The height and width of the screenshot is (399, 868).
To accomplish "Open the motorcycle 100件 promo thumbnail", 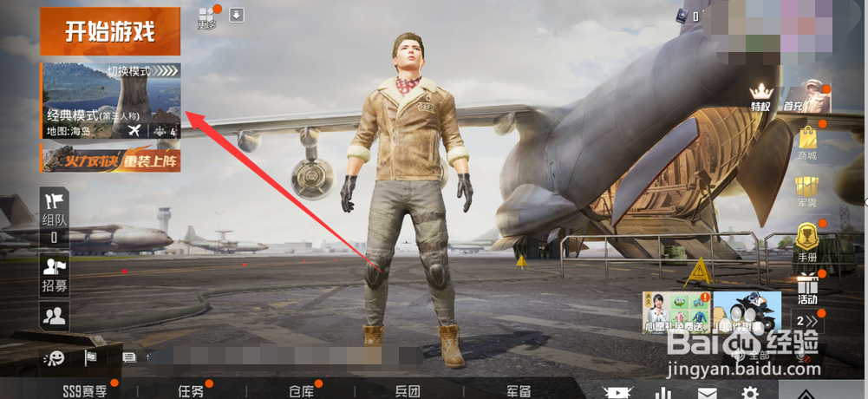I will [747, 312].
